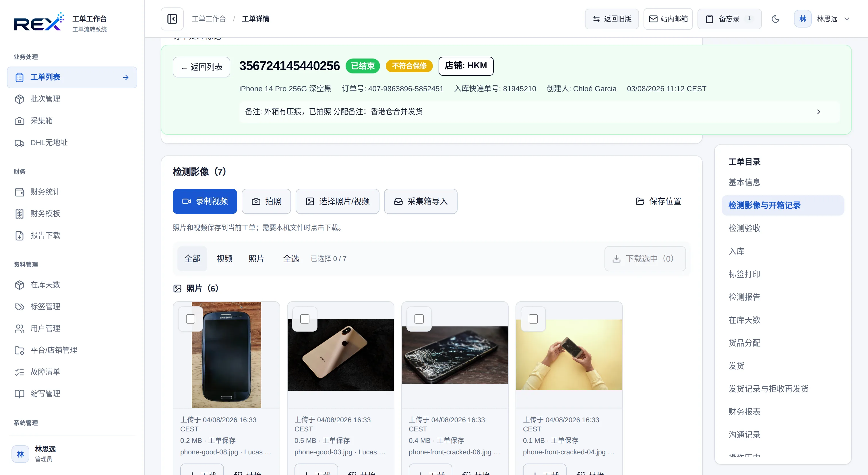The width and height of the screenshot is (868, 475).
Task: Open 报告下载 in the sidebar
Action: (x=72, y=236)
